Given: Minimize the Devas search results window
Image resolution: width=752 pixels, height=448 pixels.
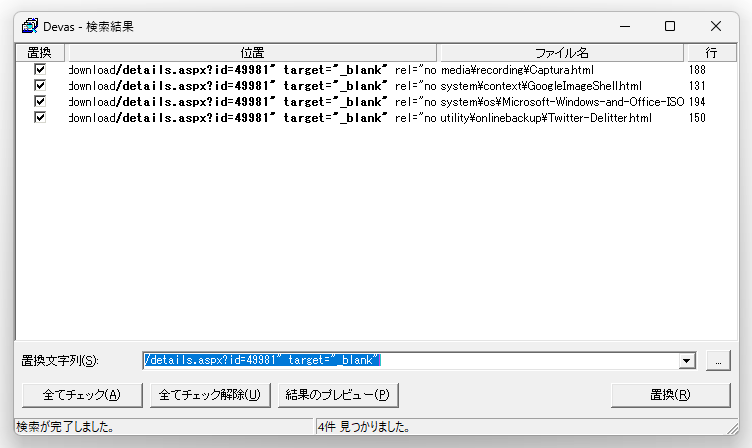Looking at the screenshot, I should pyautogui.click(x=624, y=26).
